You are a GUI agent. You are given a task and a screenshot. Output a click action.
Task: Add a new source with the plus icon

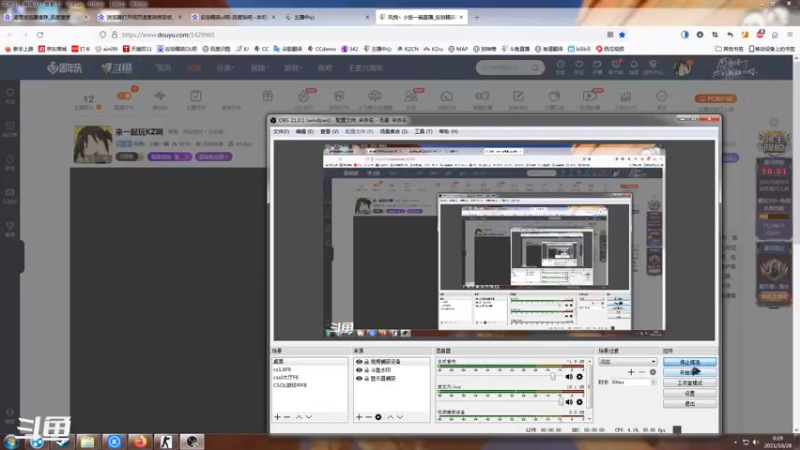click(359, 417)
